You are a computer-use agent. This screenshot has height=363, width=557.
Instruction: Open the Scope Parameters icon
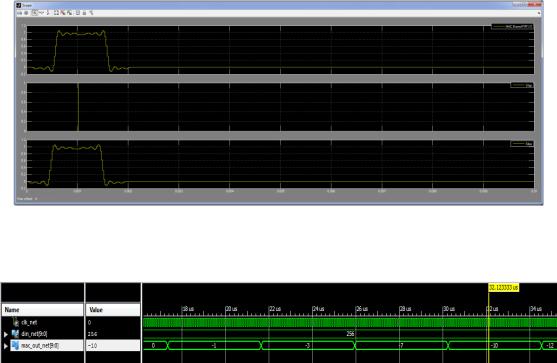pyautogui.click(x=26, y=13)
